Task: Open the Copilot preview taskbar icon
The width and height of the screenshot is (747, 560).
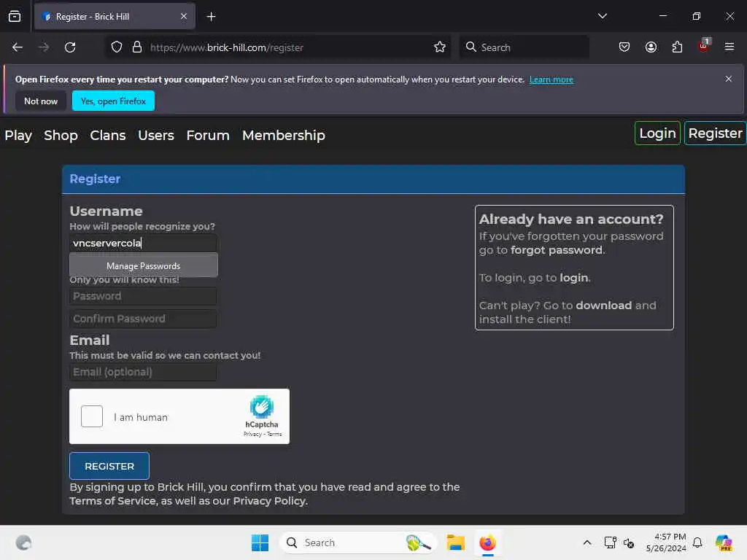Action: click(x=723, y=542)
